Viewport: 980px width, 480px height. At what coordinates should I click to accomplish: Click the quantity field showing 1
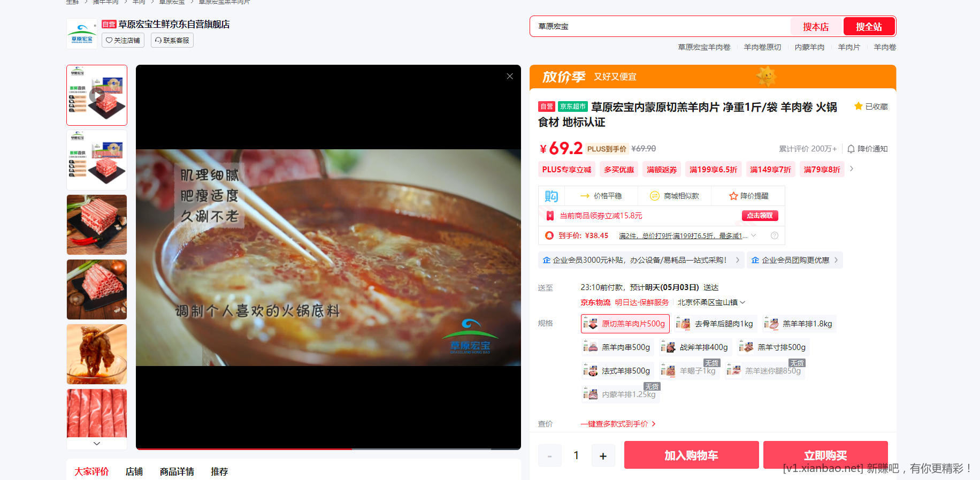coord(576,455)
